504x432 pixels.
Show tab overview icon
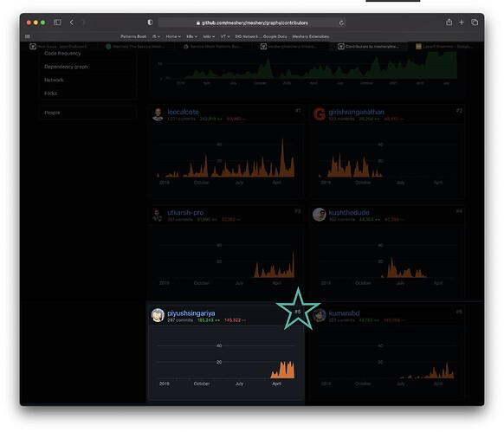(x=475, y=23)
